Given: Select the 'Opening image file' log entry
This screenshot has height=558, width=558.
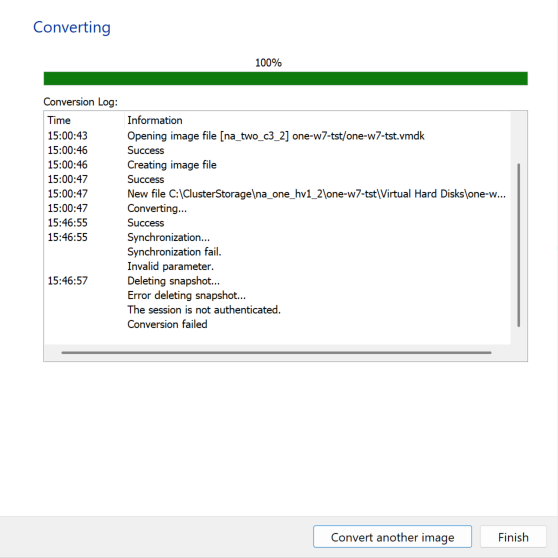Looking at the screenshot, I should (276, 136).
